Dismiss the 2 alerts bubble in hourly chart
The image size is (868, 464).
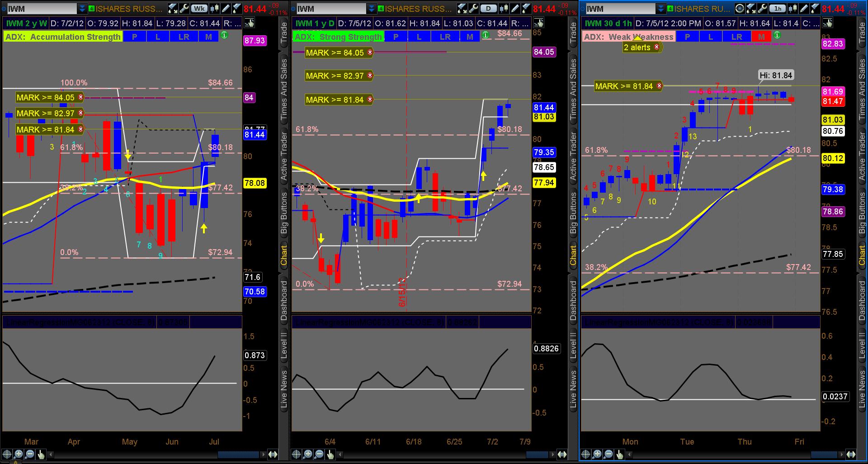[657, 47]
